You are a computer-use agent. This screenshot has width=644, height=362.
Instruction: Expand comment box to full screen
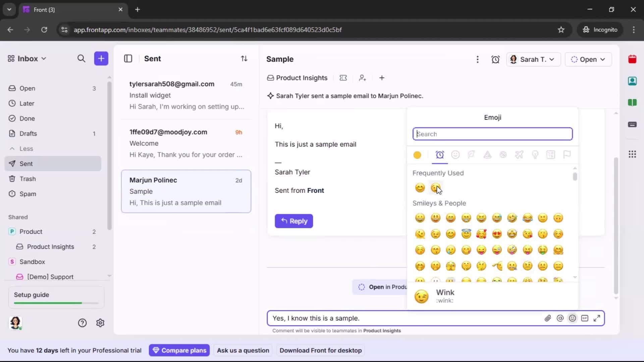point(597,318)
